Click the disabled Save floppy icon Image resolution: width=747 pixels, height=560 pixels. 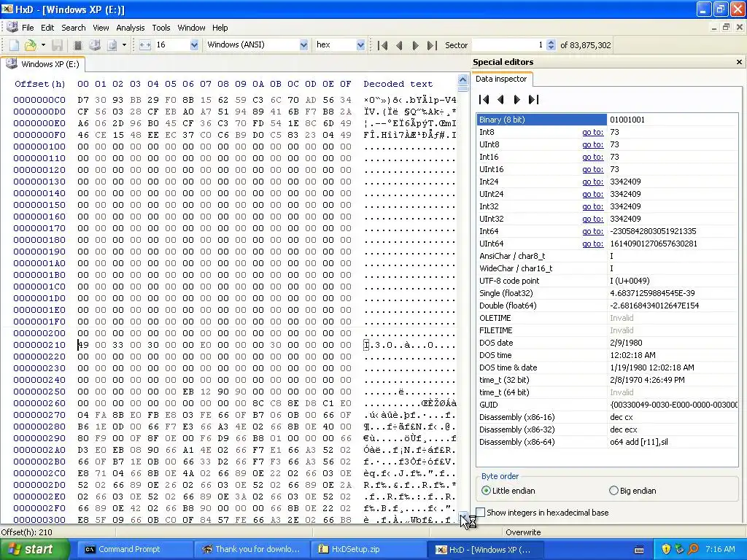[57, 45]
